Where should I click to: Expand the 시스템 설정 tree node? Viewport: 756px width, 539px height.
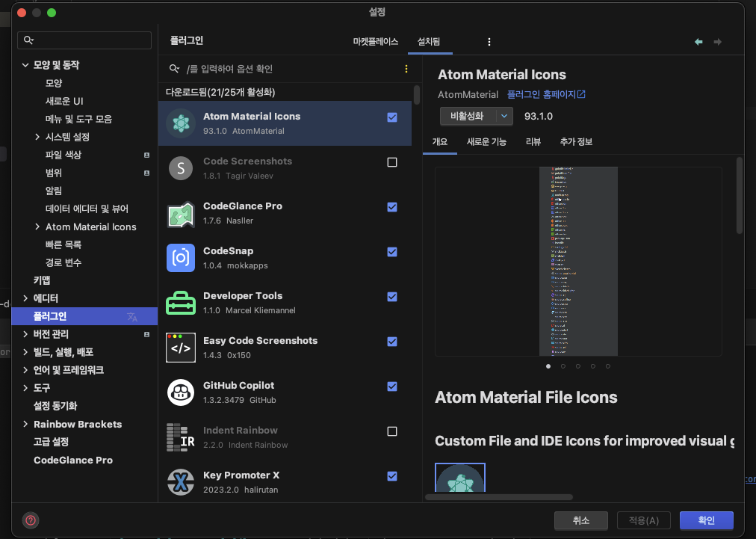pos(37,137)
